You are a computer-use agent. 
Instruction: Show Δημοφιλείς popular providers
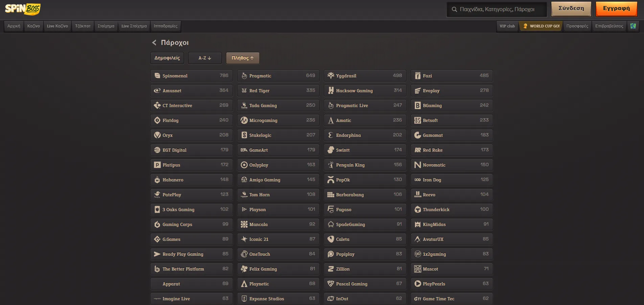click(x=167, y=58)
